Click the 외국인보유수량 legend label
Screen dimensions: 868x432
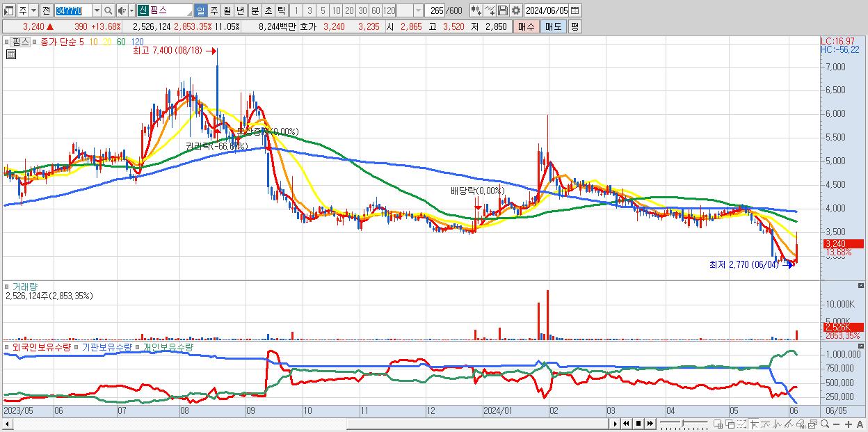tap(42, 346)
